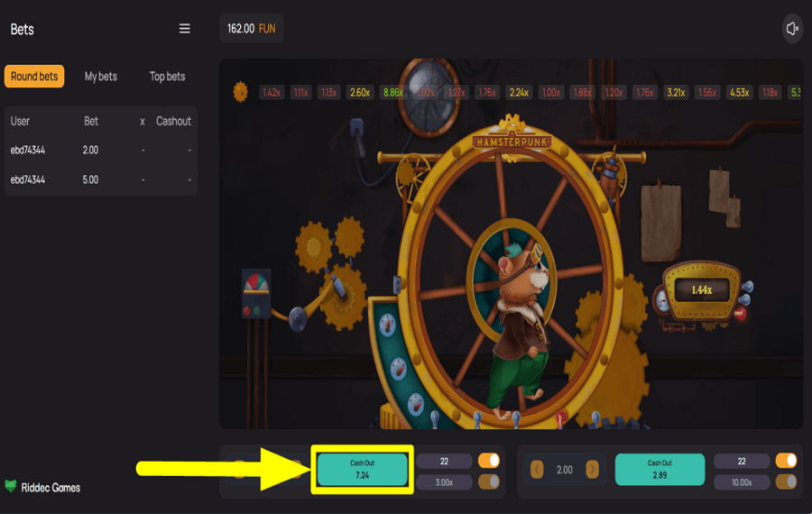This screenshot has height=514, width=812.
Task: Select the Round bets tab
Action: point(34,77)
